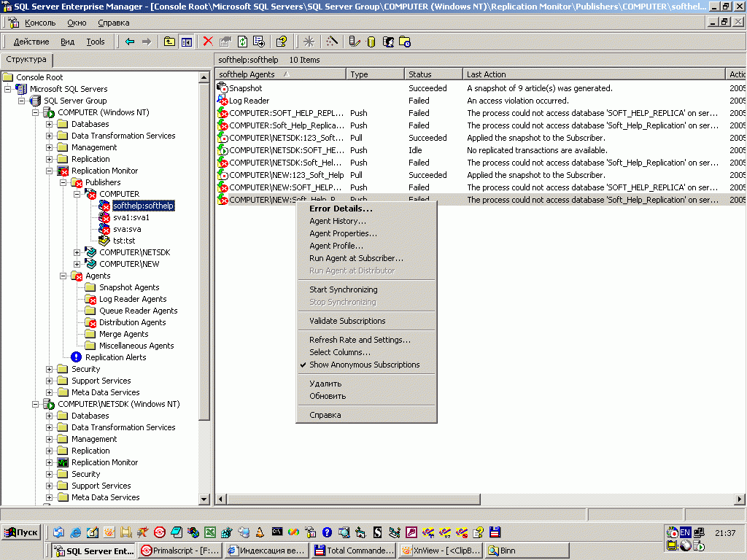Expand the first Security folder
The height and width of the screenshot is (560, 747).
click(49, 369)
